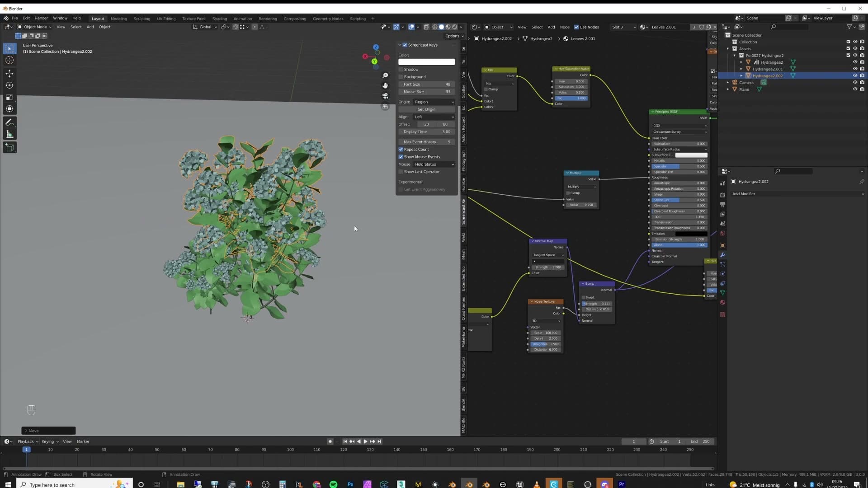Toggle Screencast Keys checkbox
Screen dimensions: 868x488
pyautogui.click(x=405, y=45)
